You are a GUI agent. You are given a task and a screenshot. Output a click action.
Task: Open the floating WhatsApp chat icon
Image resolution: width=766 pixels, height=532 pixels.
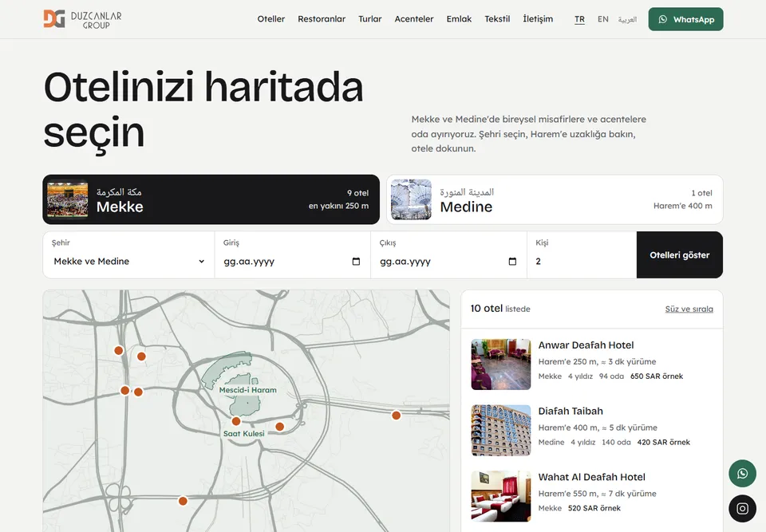742,474
